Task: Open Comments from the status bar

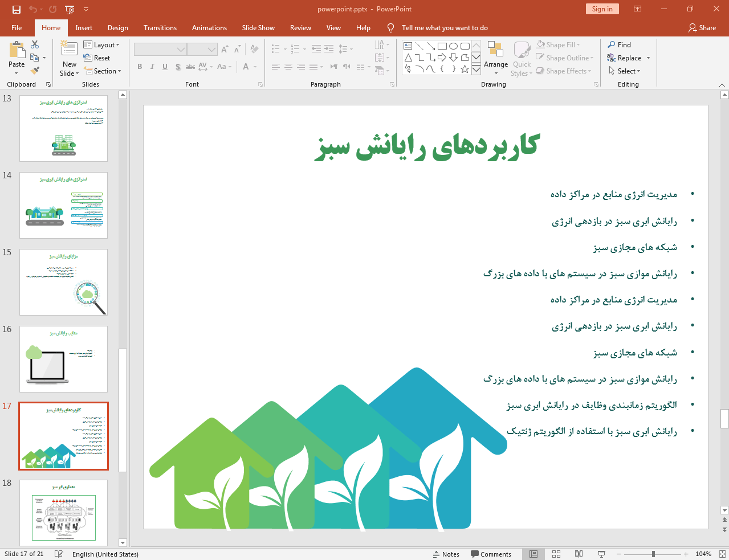Action: click(x=491, y=554)
